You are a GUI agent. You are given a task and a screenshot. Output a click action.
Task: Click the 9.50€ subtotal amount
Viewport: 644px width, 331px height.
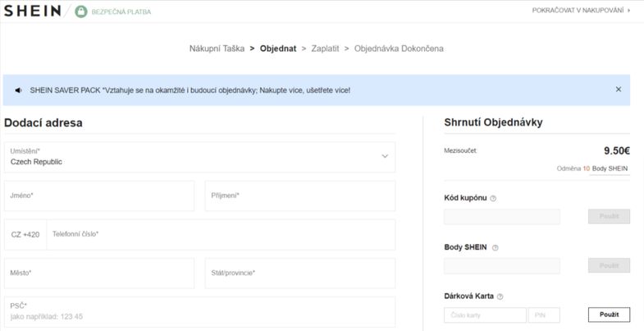(x=617, y=151)
